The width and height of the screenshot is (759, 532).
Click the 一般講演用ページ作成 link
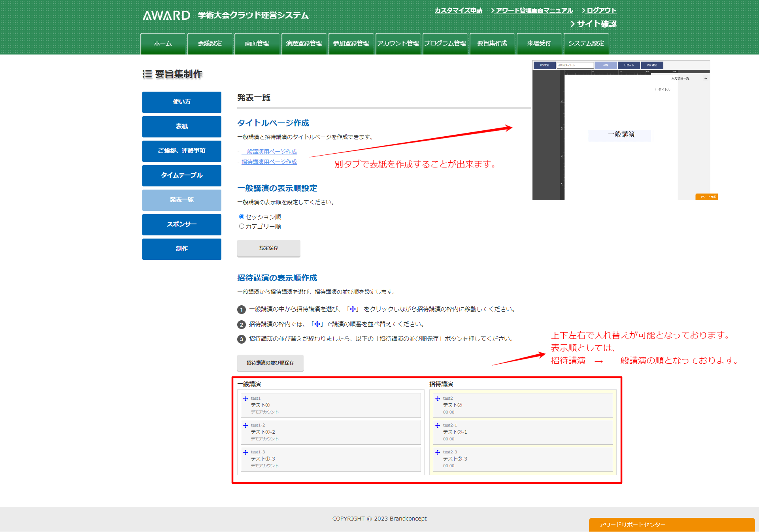269,152
